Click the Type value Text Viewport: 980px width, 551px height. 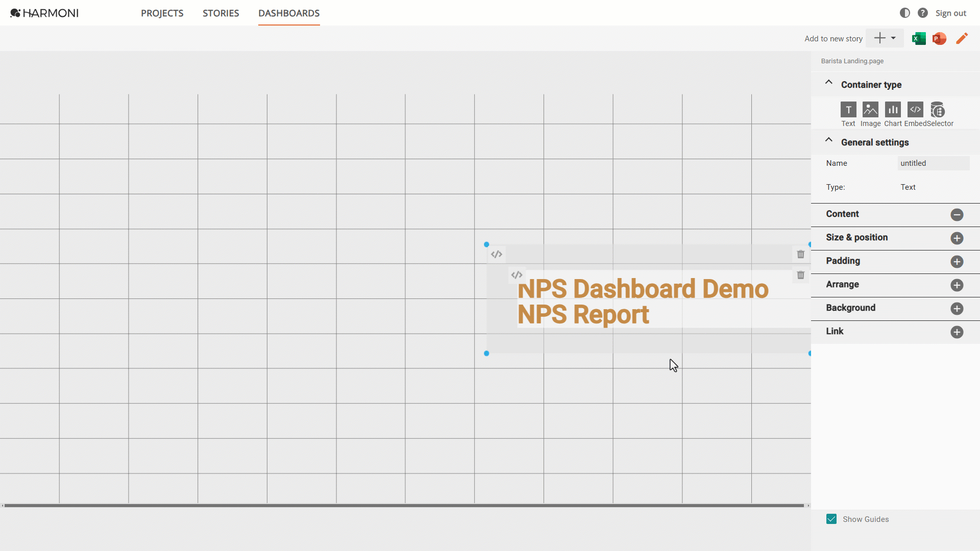908,187
